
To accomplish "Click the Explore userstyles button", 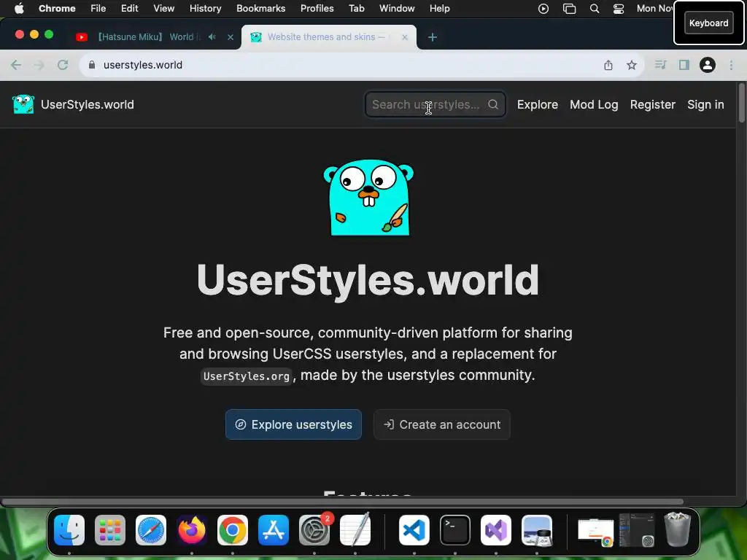I will pos(293,424).
